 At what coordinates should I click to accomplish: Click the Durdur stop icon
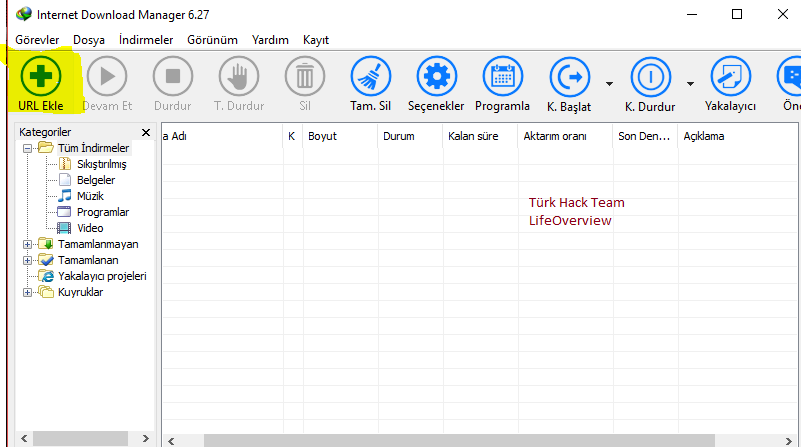[x=173, y=77]
